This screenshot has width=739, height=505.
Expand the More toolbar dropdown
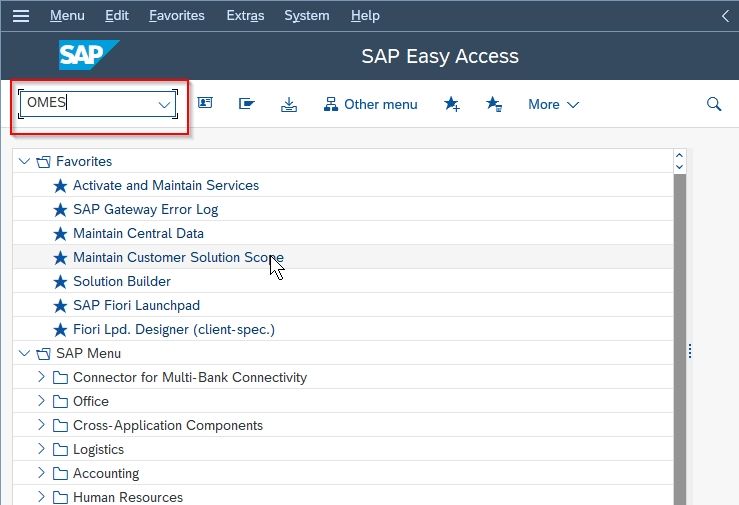[553, 104]
